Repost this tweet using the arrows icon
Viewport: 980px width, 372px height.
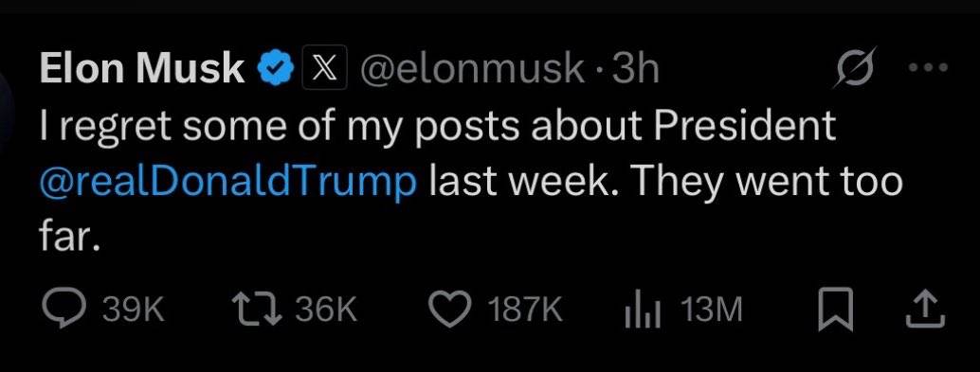click(257, 310)
